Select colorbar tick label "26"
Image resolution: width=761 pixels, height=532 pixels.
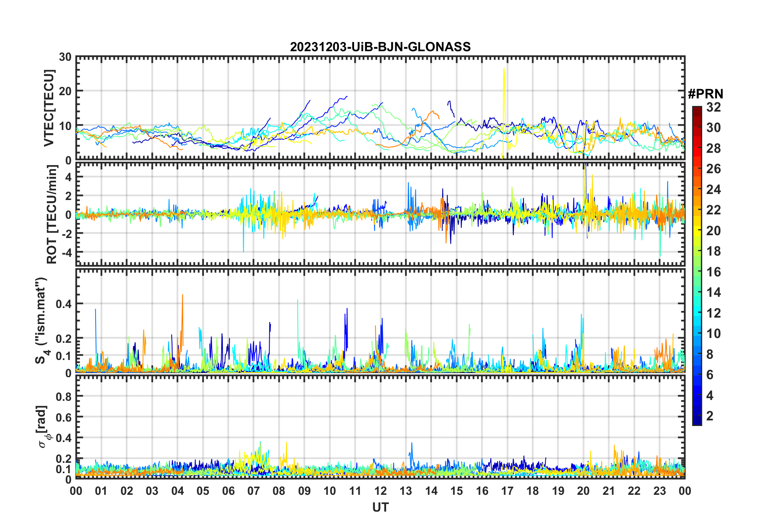pos(714,169)
